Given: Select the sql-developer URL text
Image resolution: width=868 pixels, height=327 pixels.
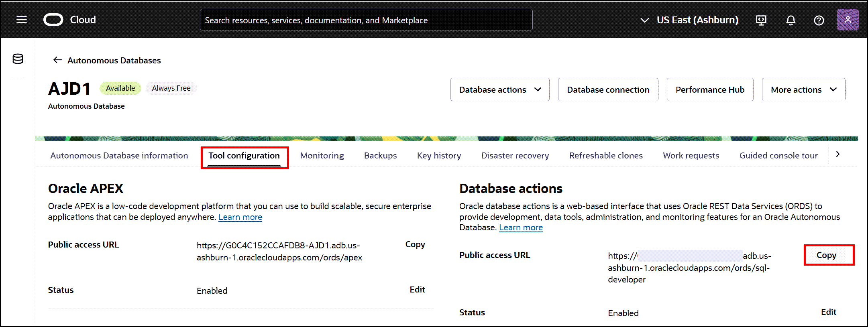Looking at the screenshot, I should tap(689, 268).
